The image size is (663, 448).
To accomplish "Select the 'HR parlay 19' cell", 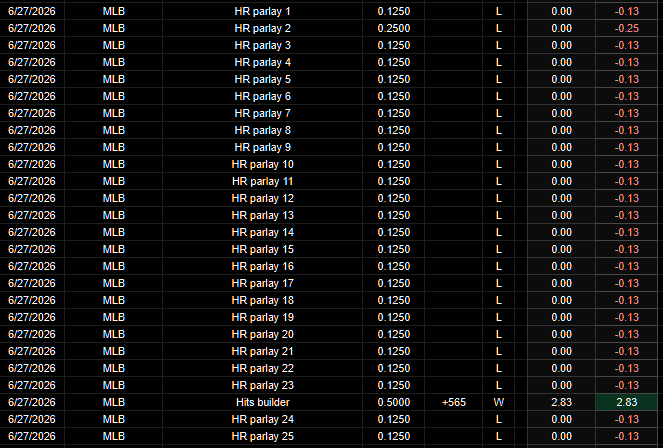I will tap(262, 317).
